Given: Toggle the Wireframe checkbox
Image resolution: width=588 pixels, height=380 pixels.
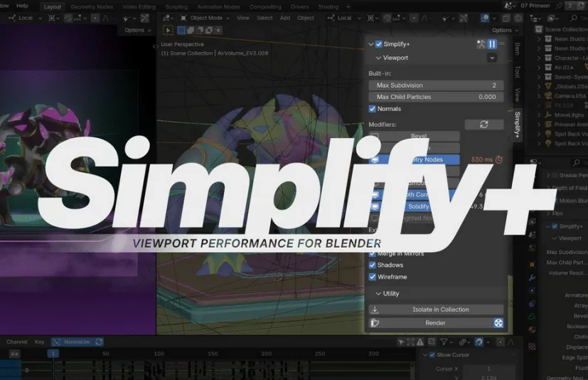Looking at the screenshot, I should pyautogui.click(x=373, y=277).
